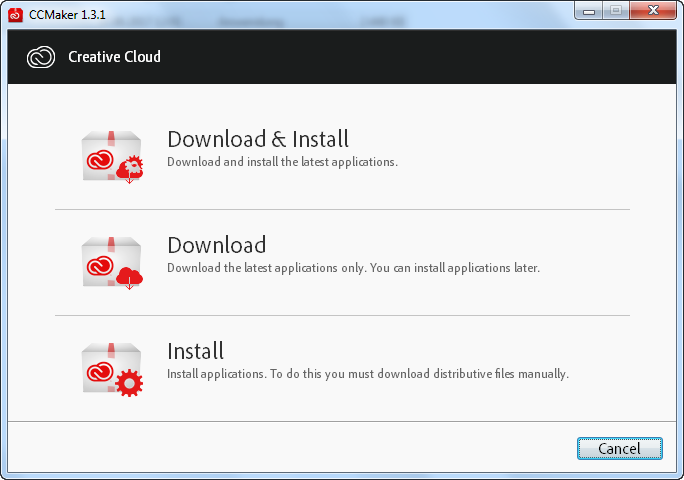The width and height of the screenshot is (684, 480).
Task: Click 'Download the latest applications only' description
Action: coord(353,268)
